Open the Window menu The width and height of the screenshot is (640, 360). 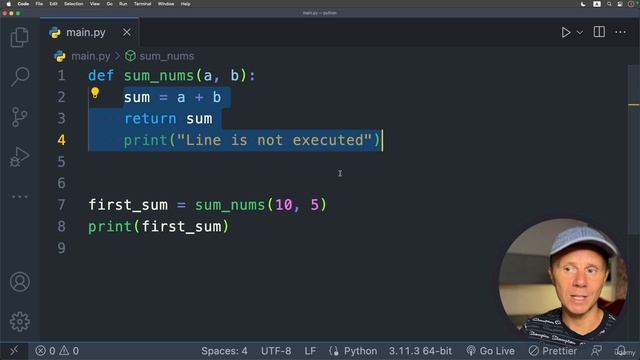(x=166, y=4)
